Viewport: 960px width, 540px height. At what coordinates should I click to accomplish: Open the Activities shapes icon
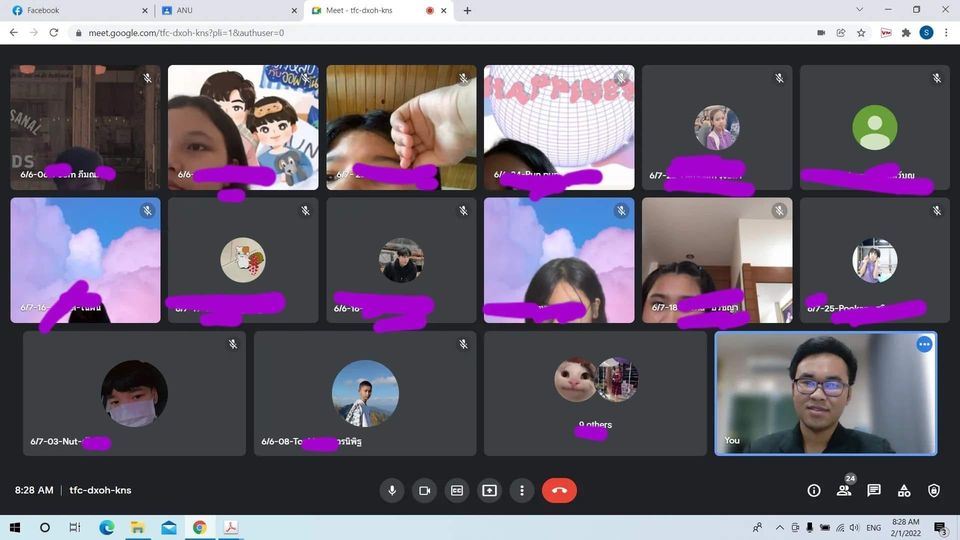coord(904,490)
